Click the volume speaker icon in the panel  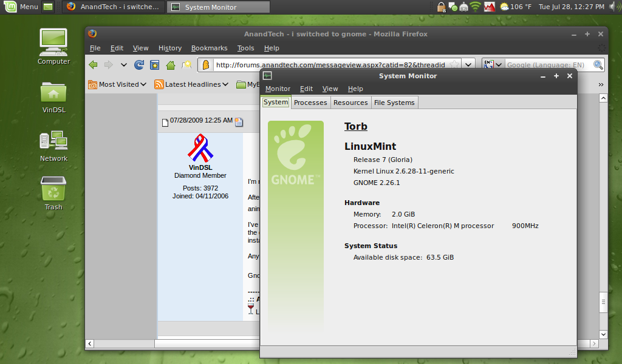click(614, 7)
